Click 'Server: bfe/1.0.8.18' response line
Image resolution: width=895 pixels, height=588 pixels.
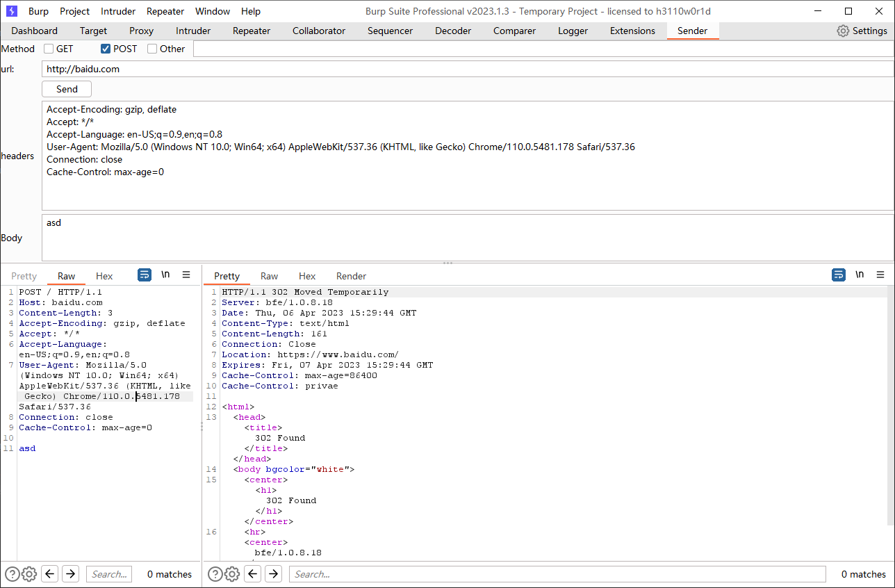[277, 302]
